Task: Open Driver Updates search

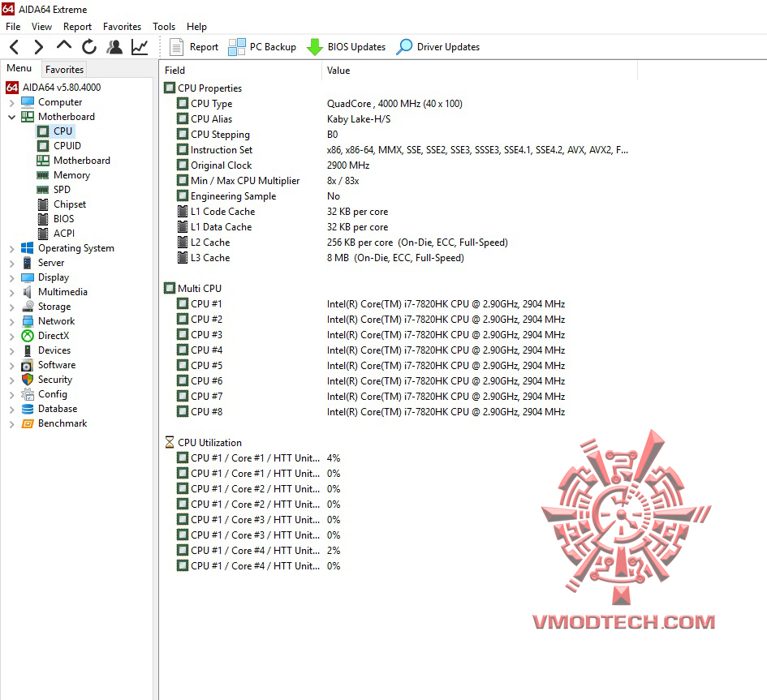Action: coord(437,47)
